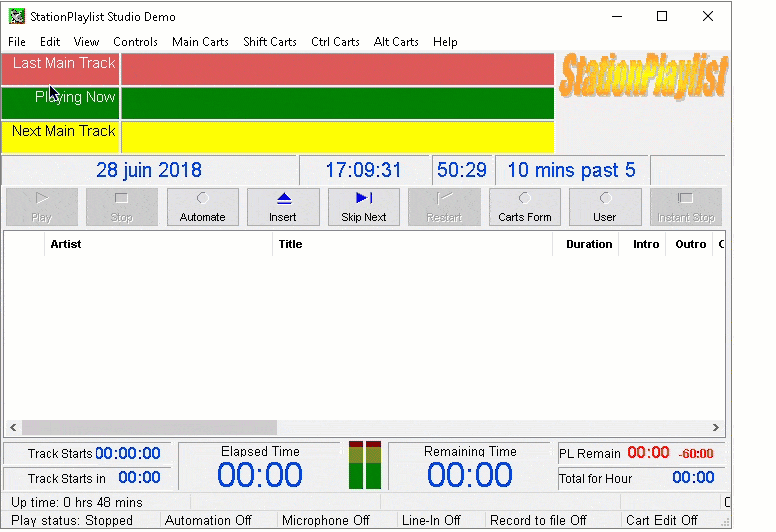This screenshot has width=776, height=532.
Task: Open the Main Carts menu
Action: (200, 42)
